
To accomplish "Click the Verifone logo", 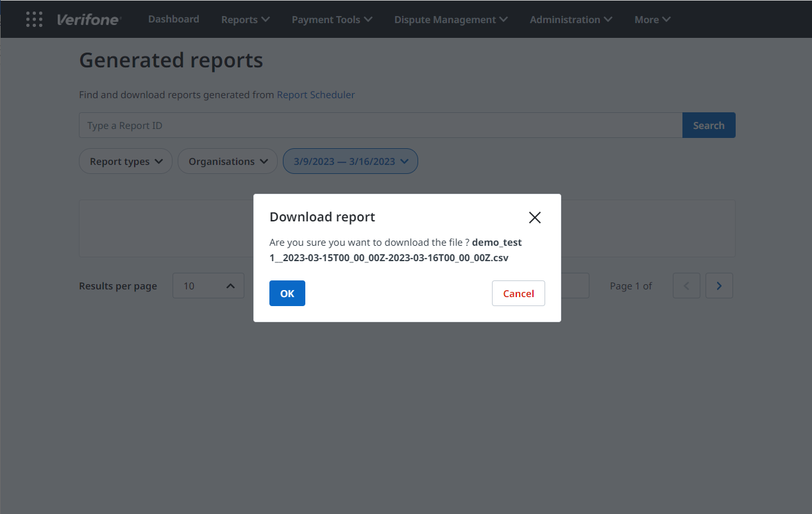I will coord(89,19).
